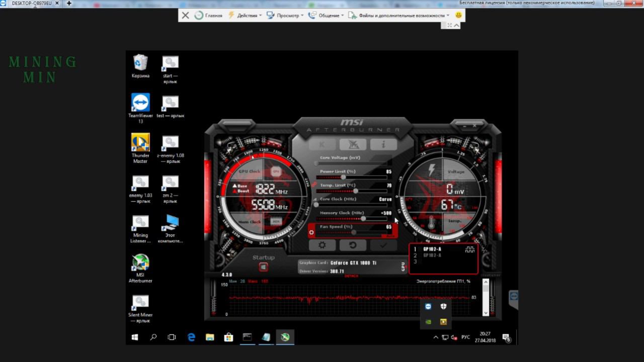This screenshot has height=362, width=644.
Task: Click the DETACH link above the graph
Action: click(351, 277)
